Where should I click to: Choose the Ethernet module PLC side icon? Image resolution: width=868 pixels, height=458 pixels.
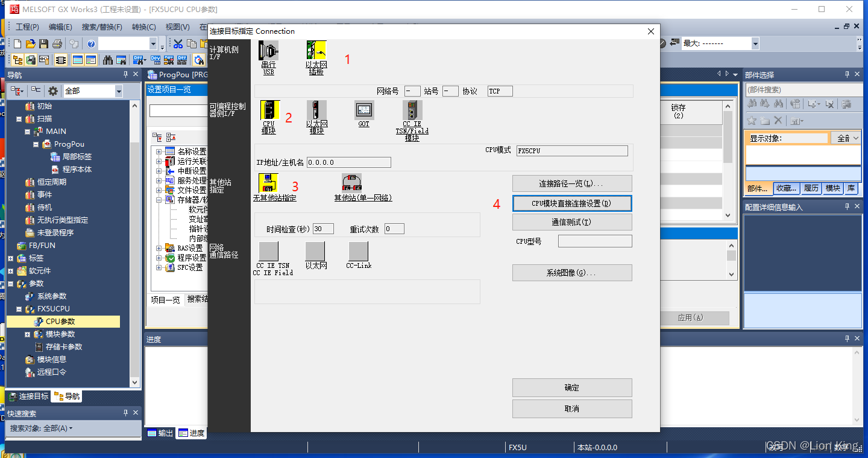pos(316,110)
